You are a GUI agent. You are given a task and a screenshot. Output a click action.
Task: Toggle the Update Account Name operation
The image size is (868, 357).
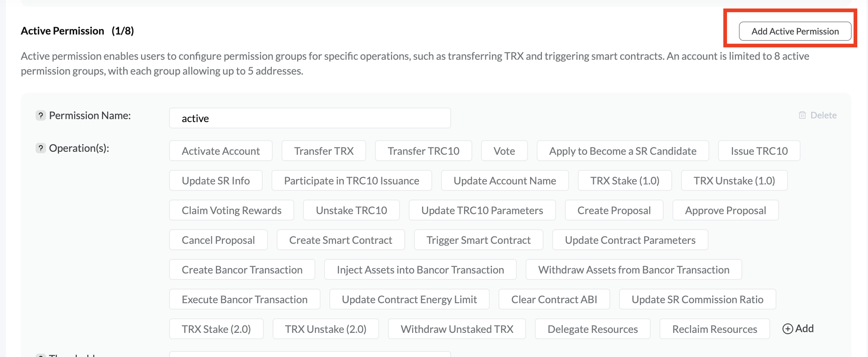[x=504, y=181]
